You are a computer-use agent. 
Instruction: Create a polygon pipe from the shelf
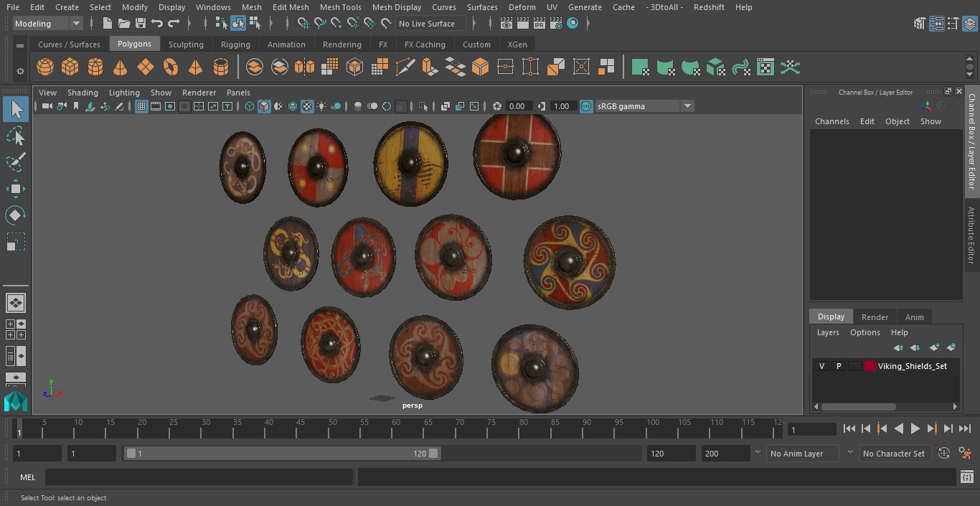click(x=221, y=67)
